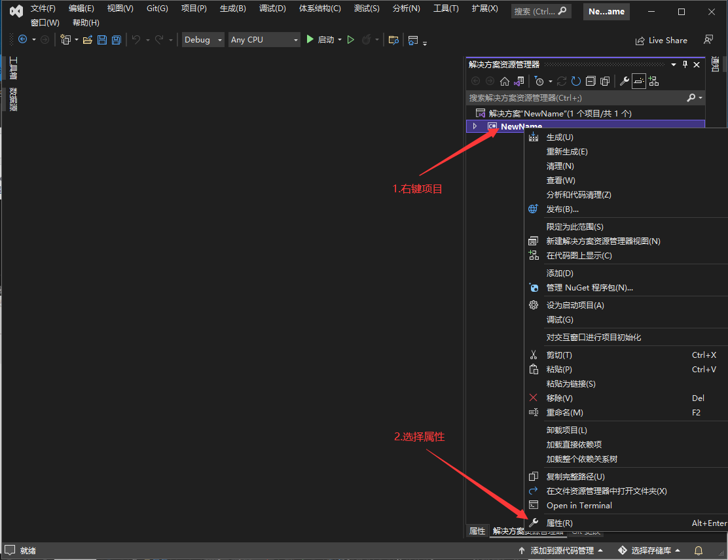
Task: Toggle preview selected items
Action: (x=638, y=80)
